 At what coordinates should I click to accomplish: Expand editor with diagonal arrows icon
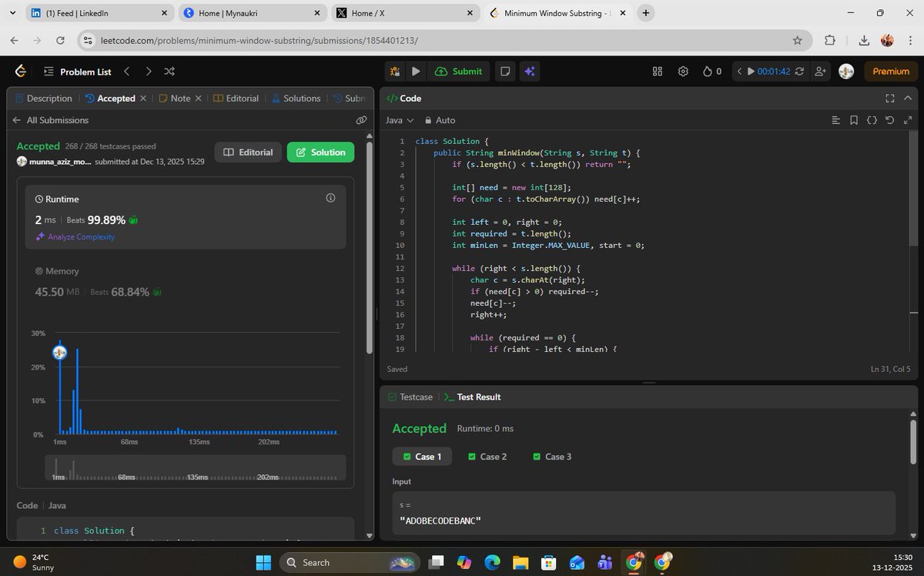(908, 120)
